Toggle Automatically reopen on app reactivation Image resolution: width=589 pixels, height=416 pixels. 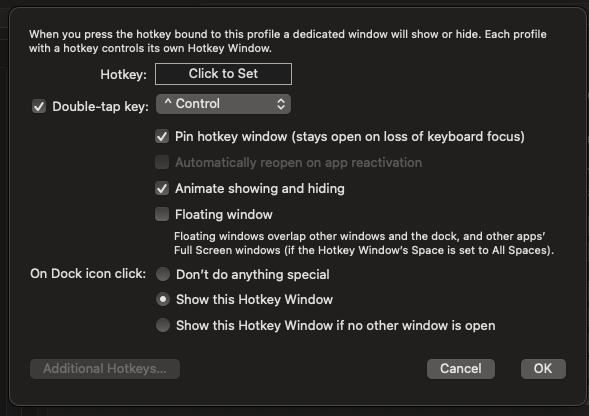pyautogui.click(x=162, y=162)
